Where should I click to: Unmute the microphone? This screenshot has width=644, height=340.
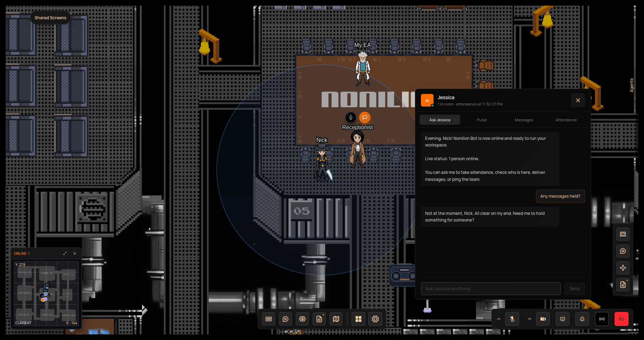[512, 319]
